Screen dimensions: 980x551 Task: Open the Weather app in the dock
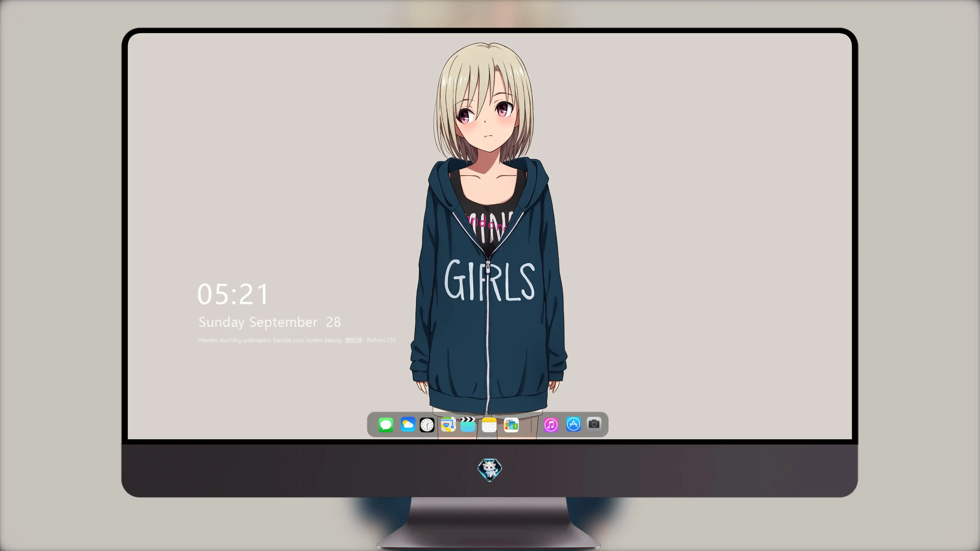pos(408,424)
